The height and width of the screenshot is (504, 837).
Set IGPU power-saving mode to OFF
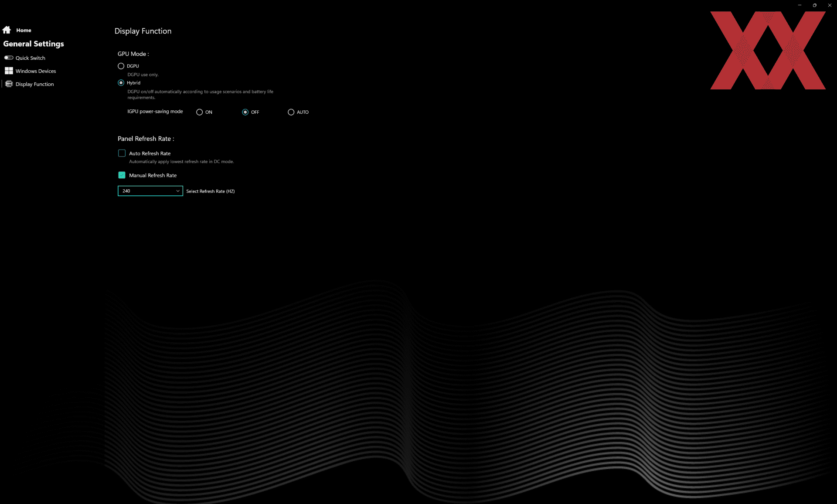pos(245,112)
